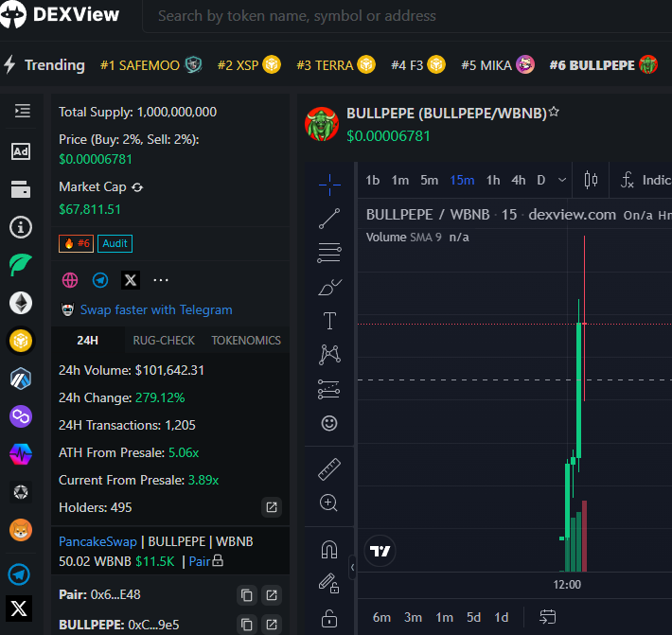Open the emoji icons tool
Screen dimensions: 672x635
[x=329, y=423]
